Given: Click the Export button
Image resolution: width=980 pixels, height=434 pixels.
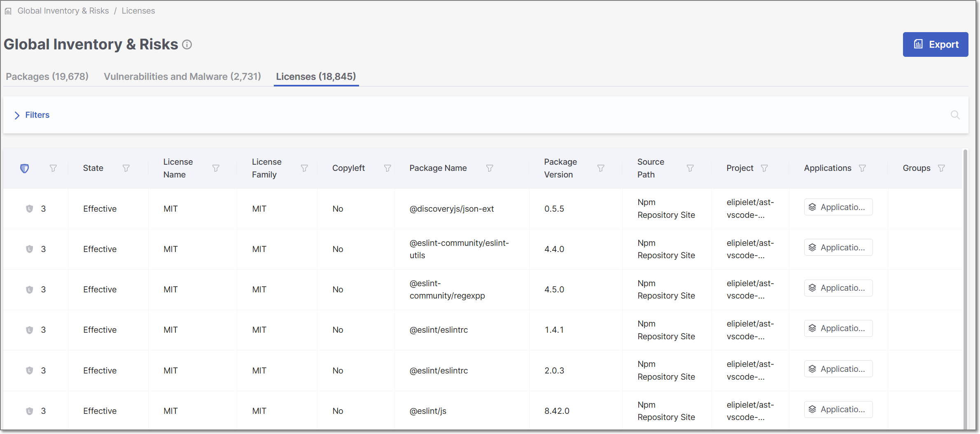Looking at the screenshot, I should click(935, 44).
